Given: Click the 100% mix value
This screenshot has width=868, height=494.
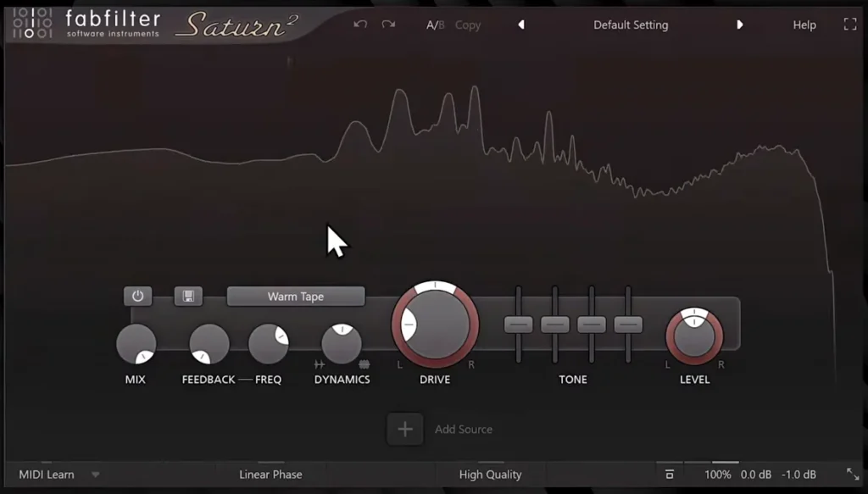Looking at the screenshot, I should (717, 475).
